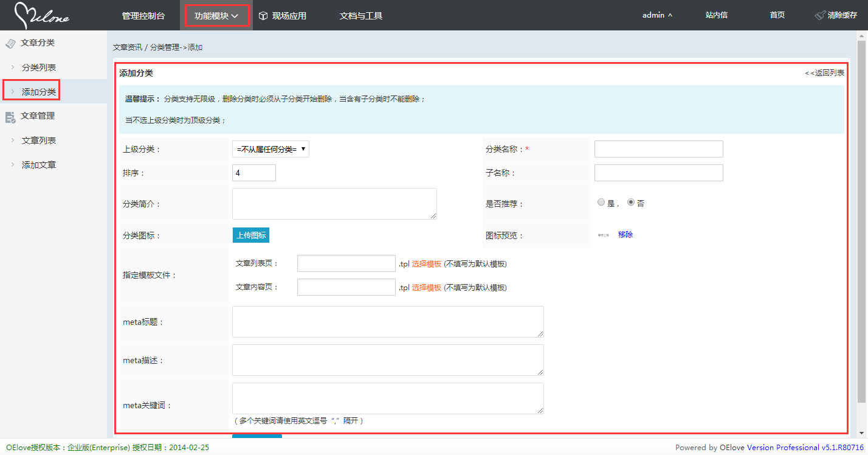Click the scrollbar up arrow
This screenshot has height=455, width=868.
[x=862, y=36]
